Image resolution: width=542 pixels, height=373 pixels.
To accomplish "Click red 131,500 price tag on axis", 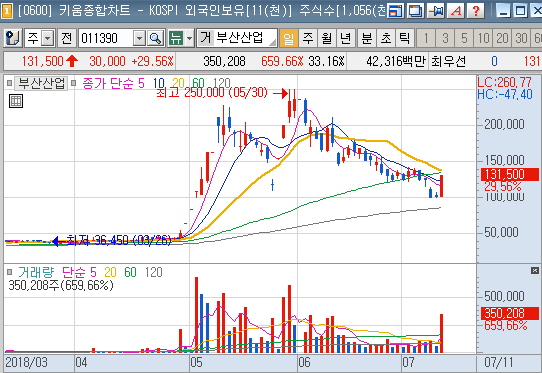I will click(510, 175).
